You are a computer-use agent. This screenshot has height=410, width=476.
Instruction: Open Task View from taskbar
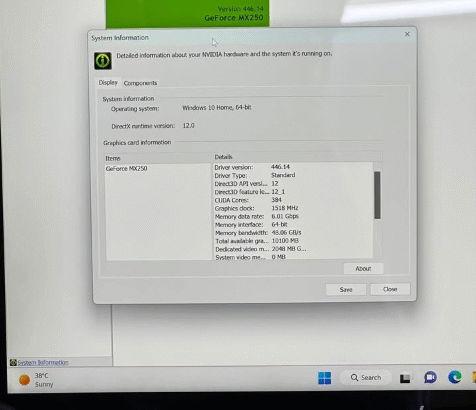(405, 378)
